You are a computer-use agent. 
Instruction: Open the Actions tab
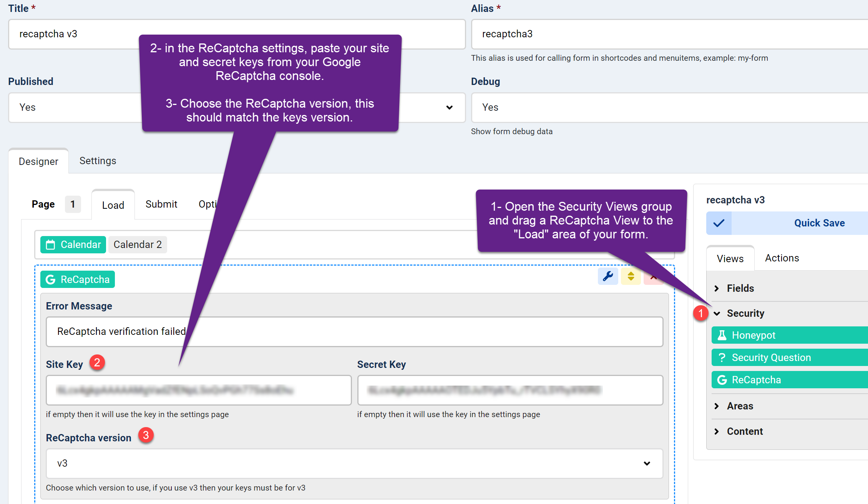pyautogui.click(x=782, y=258)
